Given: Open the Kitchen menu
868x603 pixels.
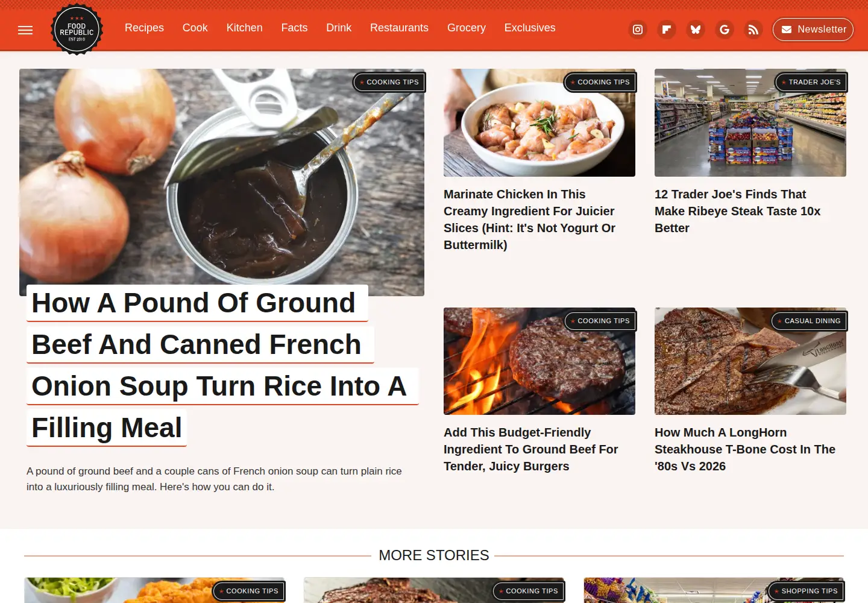Looking at the screenshot, I should pos(244,28).
